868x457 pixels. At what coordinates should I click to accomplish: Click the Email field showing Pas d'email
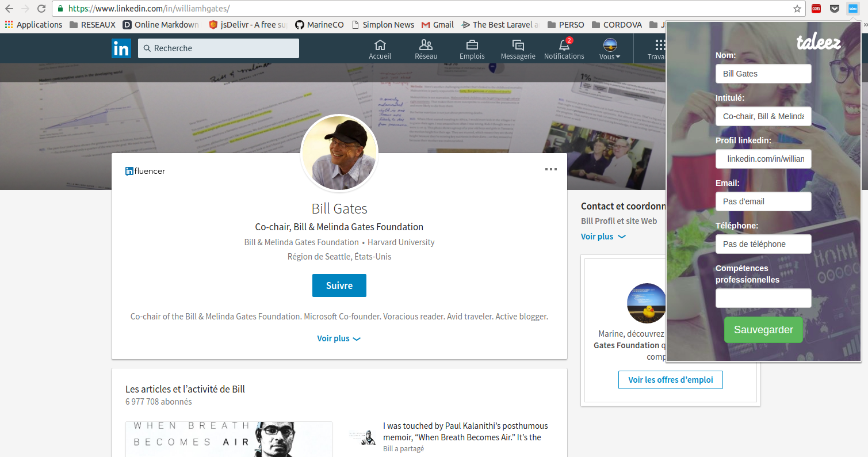(763, 201)
